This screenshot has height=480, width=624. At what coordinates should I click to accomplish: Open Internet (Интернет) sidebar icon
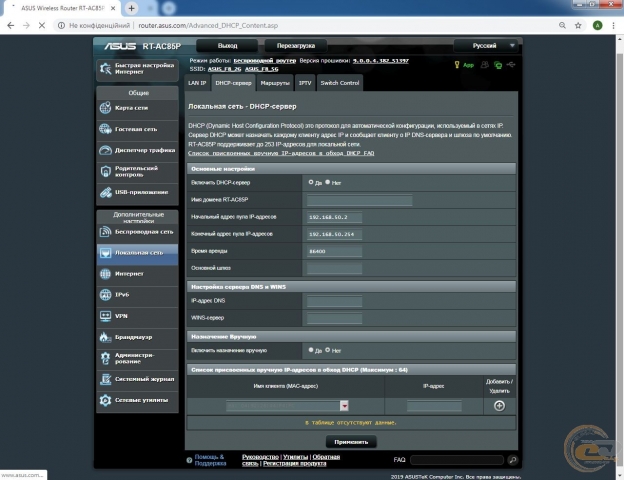click(x=105, y=274)
